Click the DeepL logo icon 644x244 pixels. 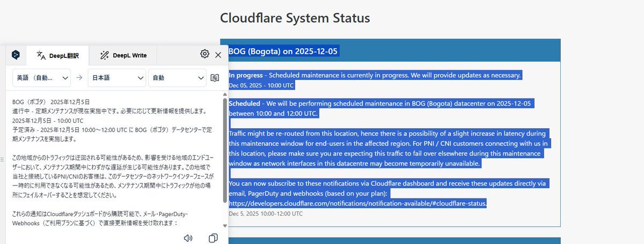point(16,55)
